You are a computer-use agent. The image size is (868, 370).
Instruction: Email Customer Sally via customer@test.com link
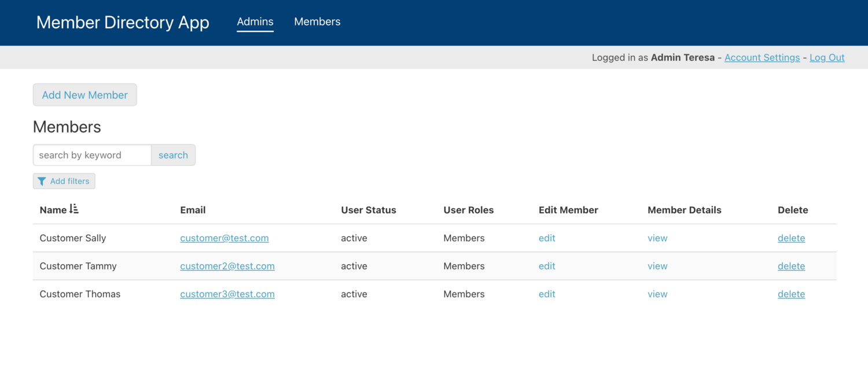coord(224,238)
